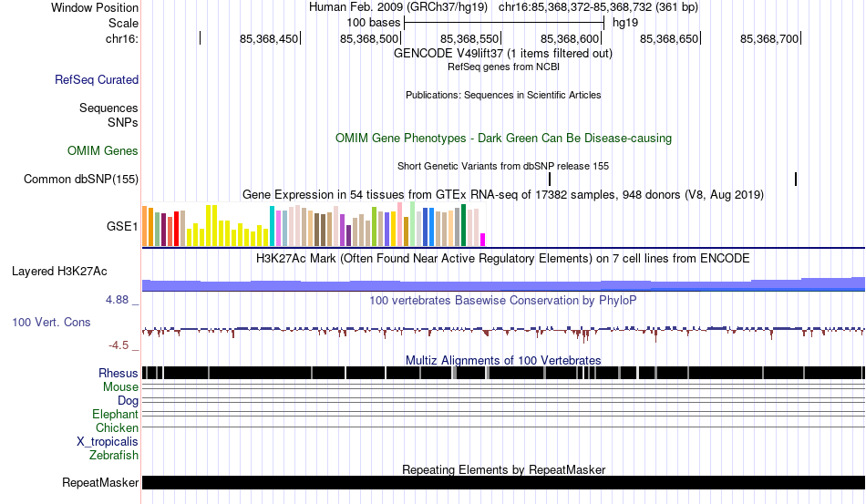Select the Common dbSNP(155) track label

pyautogui.click(x=81, y=179)
